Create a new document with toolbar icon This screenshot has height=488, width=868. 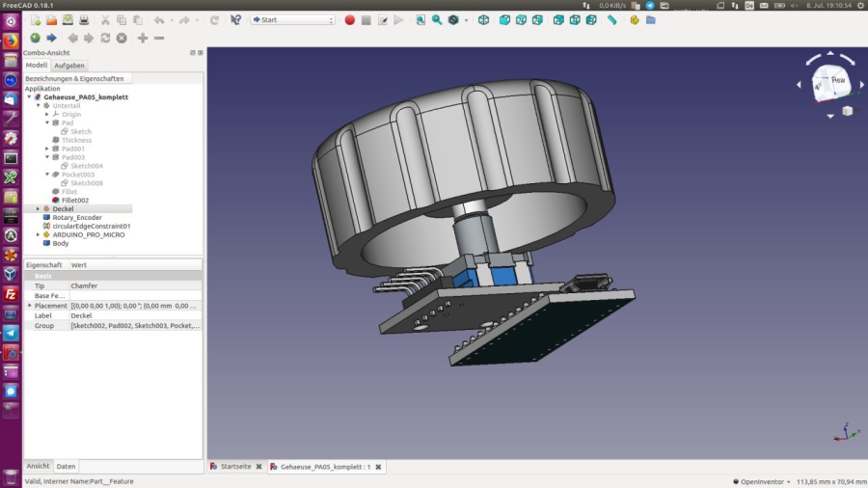point(36,20)
